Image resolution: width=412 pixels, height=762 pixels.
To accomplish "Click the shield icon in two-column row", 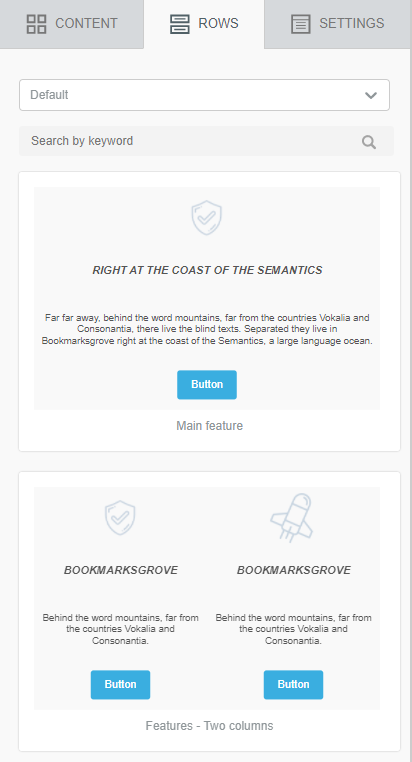I will 120,518.
